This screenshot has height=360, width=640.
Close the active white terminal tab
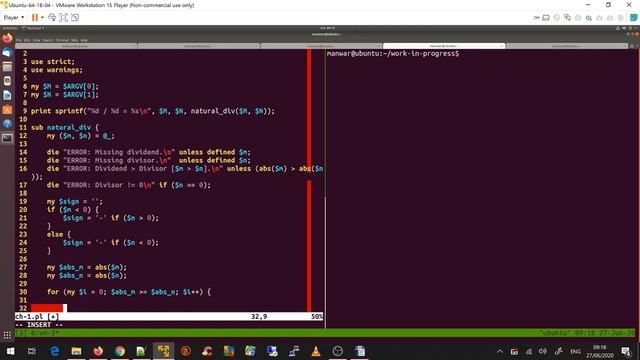[502, 46]
